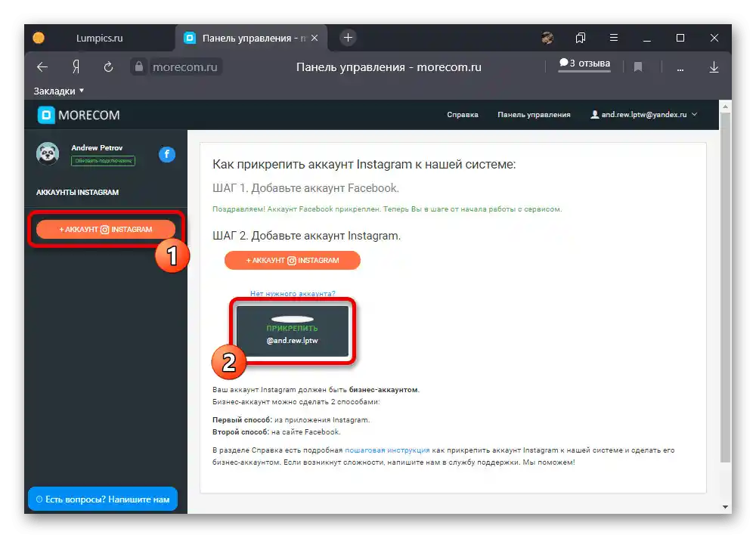This screenshot has height=538, width=756.
Task: Click the lock icon beside morecom.ru
Action: pyautogui.click(x=139, y=66)
